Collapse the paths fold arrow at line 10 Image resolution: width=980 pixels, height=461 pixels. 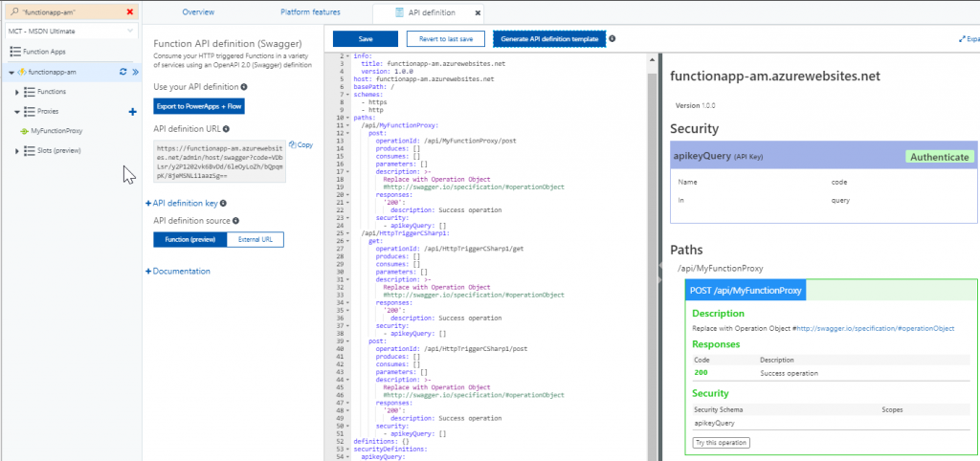click(x=348, y=118)
